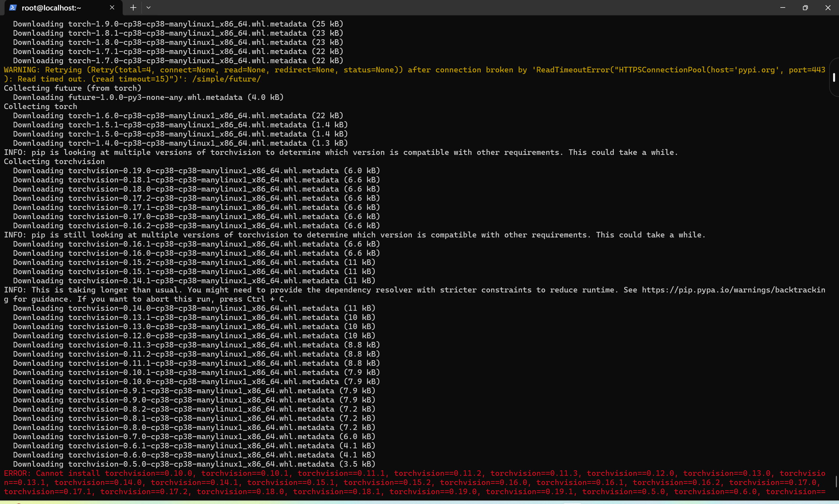The image size is (839, 504).
Task: Click the torch-1.4.0 metadata download line
Action: click(180, 143)
